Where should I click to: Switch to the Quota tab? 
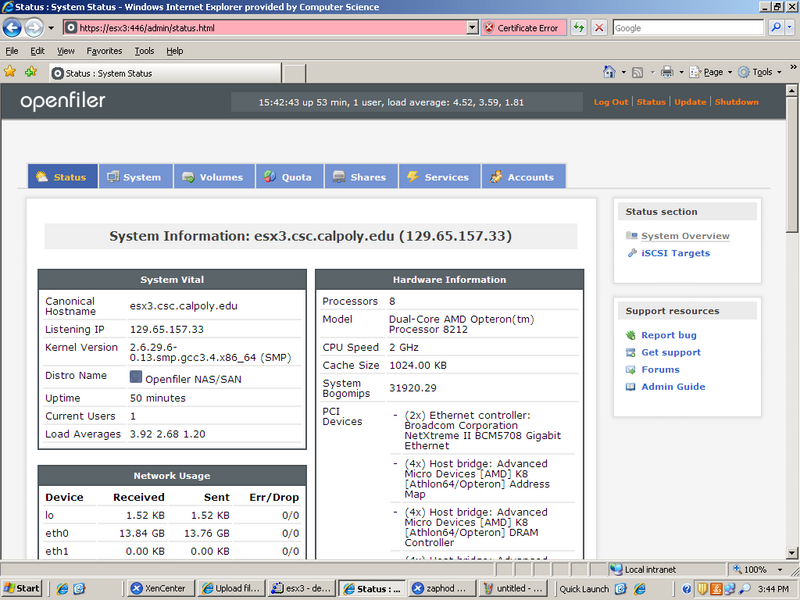(289, 177)
